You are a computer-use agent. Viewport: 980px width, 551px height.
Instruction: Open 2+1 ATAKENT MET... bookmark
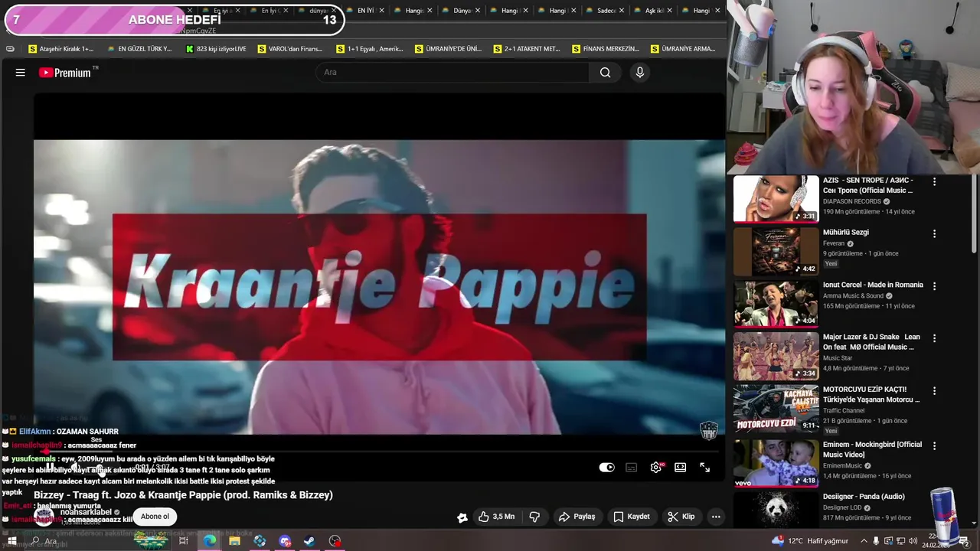tap(526, 49)
